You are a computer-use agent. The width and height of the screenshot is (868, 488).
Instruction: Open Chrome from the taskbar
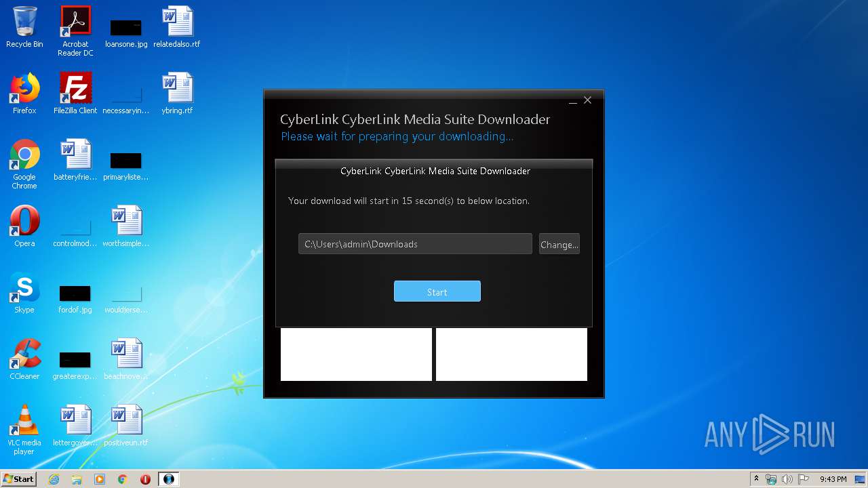coord(123,479)
